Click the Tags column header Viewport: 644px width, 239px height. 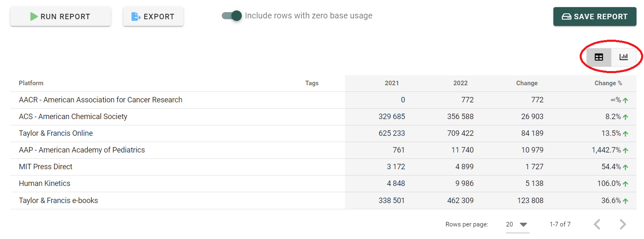[x=312, y=83]
